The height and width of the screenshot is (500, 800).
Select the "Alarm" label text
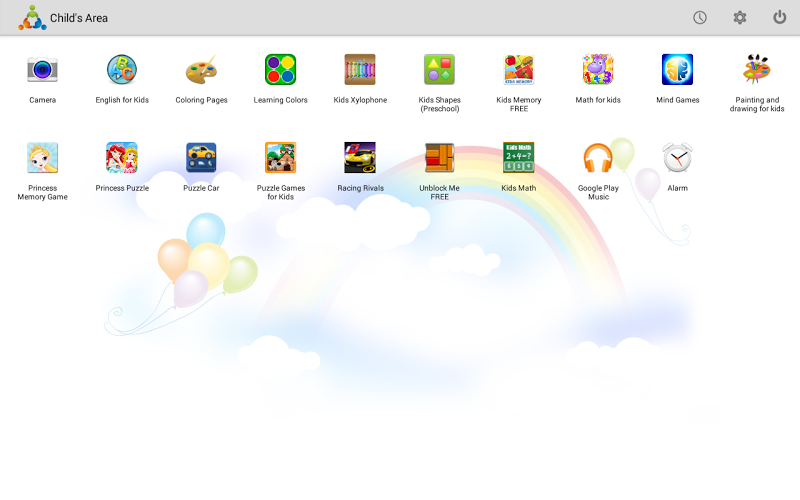pos(678,188)
